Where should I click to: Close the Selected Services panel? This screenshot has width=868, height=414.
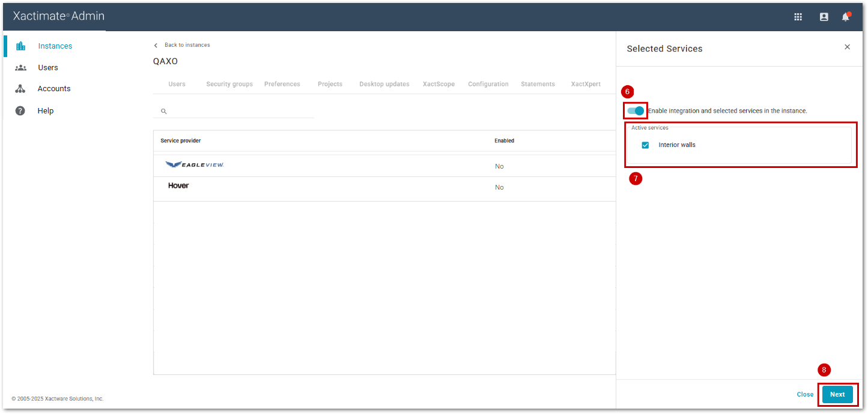tap(847, 47)
